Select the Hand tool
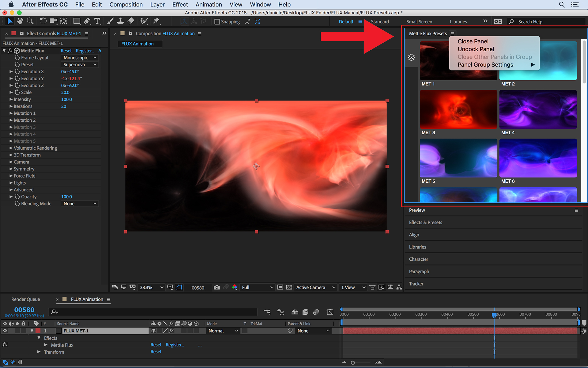This screenshot has height=368, width=588. (x=20, y=21)
